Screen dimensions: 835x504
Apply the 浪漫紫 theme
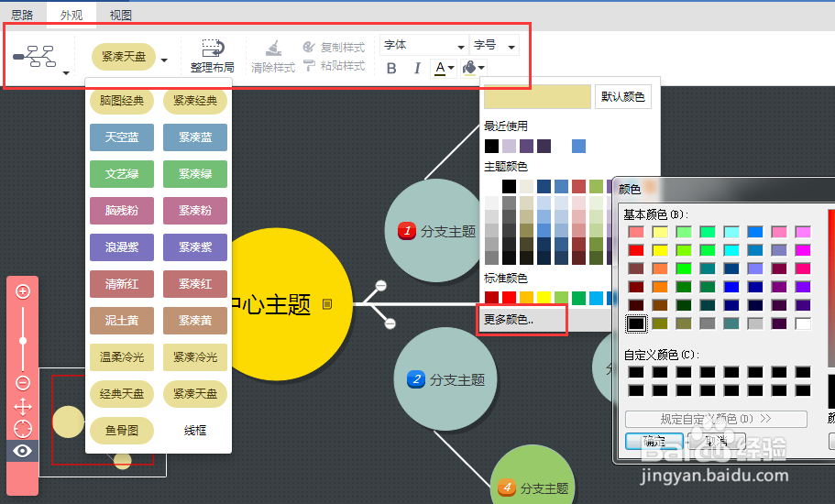tap(122, 247)
